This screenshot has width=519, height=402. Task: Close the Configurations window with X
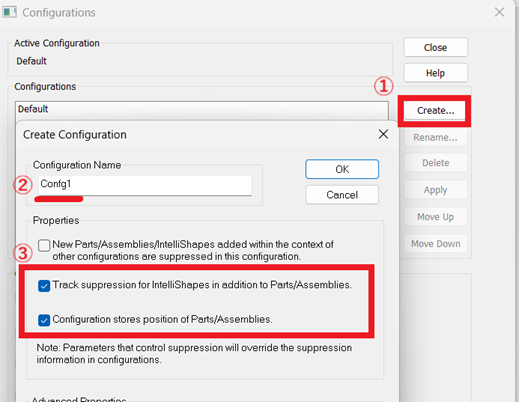point(499,12)
